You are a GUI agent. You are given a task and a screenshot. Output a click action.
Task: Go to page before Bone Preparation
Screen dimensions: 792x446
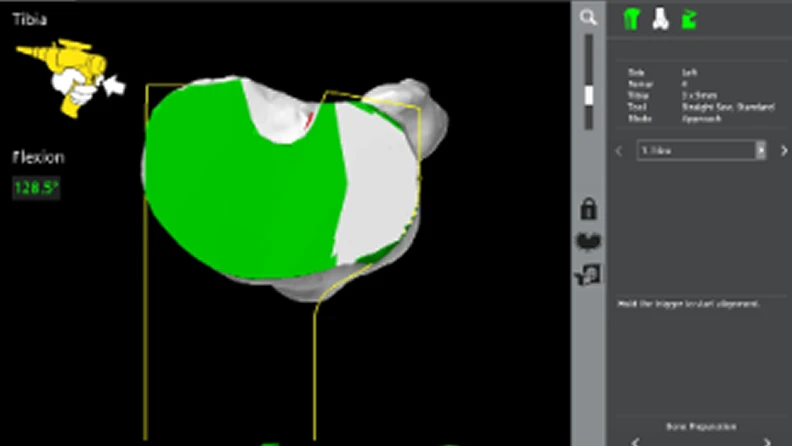tap(636, 440)
